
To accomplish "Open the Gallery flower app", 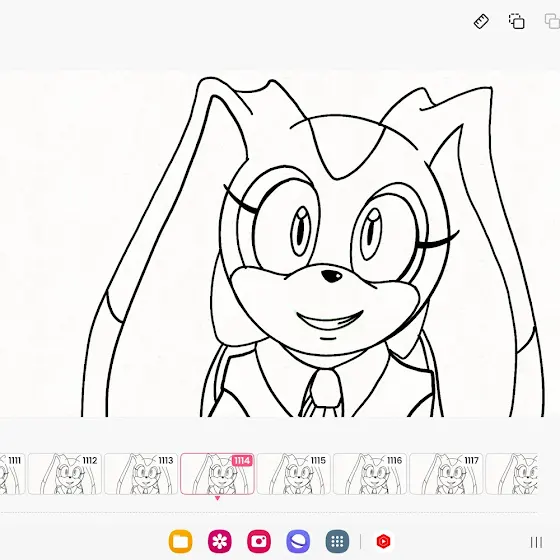I will [x=220, y=541].
